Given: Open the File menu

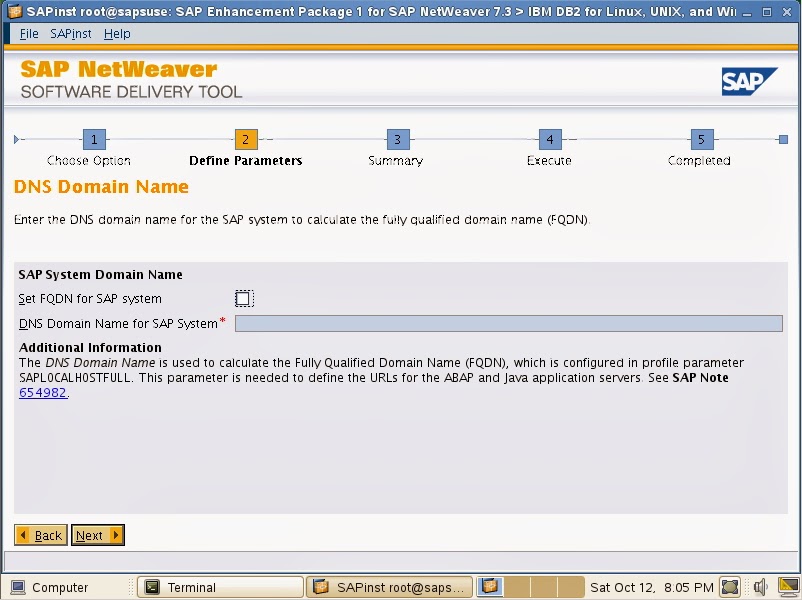Looking at the screenshot, I should point(28,33).
